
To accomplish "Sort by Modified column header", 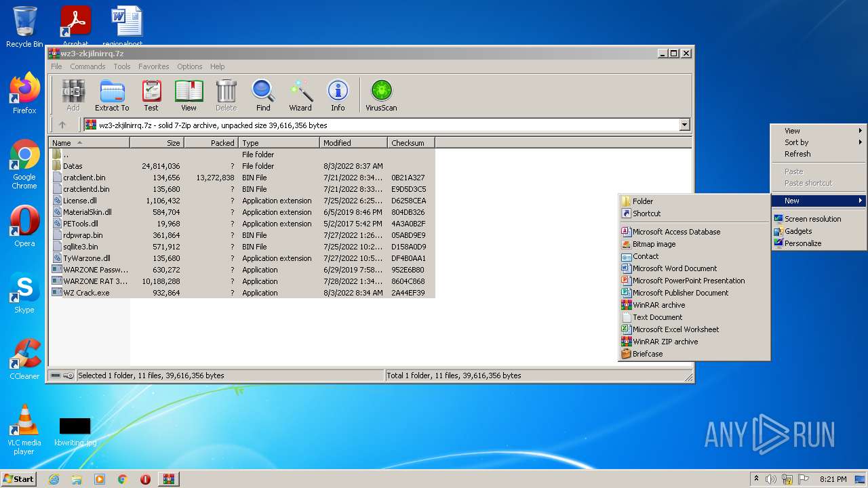I will [353, 143].
